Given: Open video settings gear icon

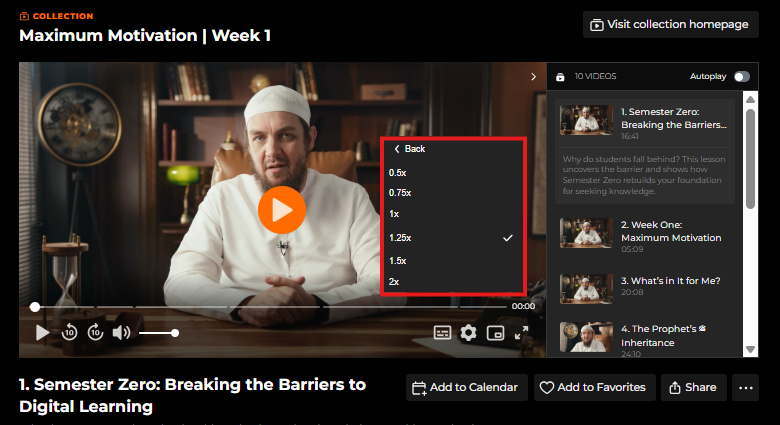Looking at the screenshot, I should (x=468, y=332).
